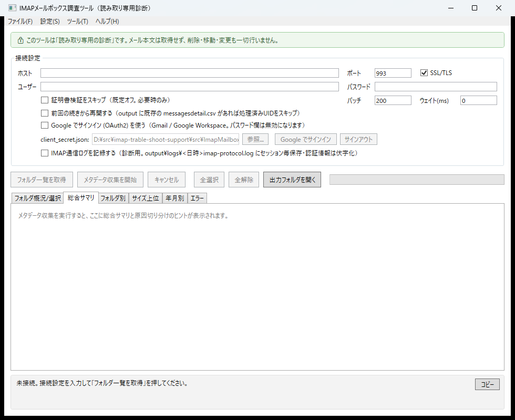Click フォルダ一覧を取得 button
The width and height of the screenshot is (515, 420).
click(42, 180)
